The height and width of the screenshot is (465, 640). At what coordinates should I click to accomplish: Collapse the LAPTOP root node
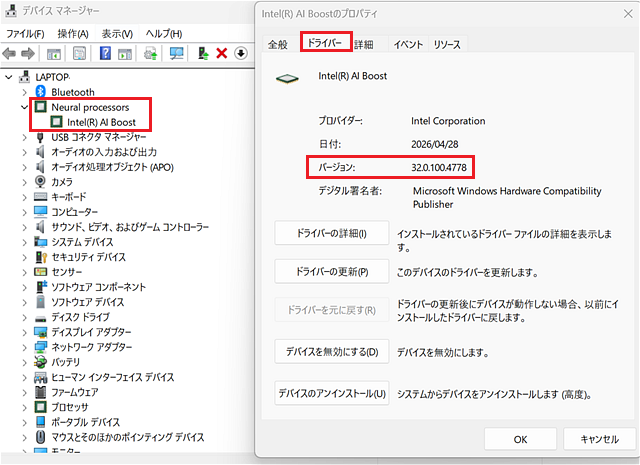point(9,77)
